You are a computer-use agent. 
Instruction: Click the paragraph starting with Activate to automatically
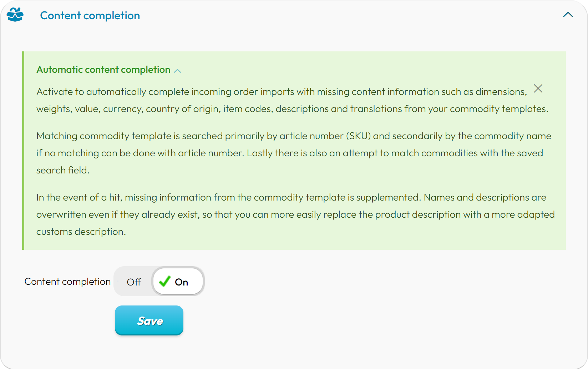click(292, 100)
